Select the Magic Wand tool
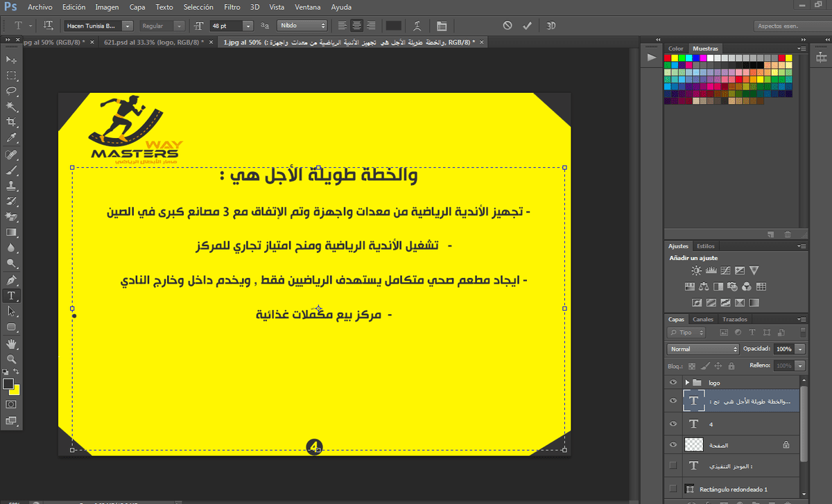Image resolution: width=832 pixels, height=504 pixels. coord(11,106)
